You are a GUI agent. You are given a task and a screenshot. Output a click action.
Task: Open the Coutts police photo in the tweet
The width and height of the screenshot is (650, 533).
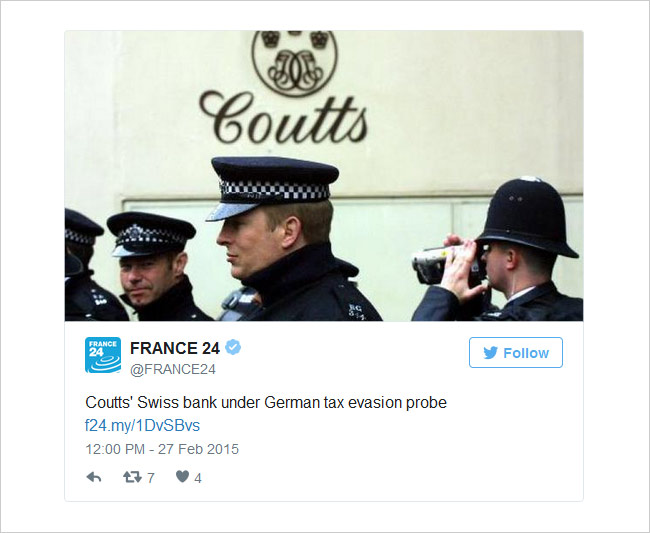pyautogui.click(x=324, y=176)
